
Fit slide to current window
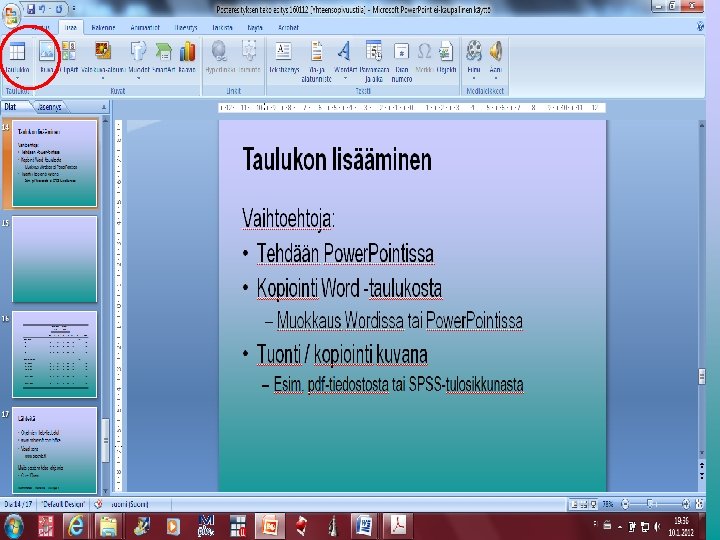tap(699, 504)
